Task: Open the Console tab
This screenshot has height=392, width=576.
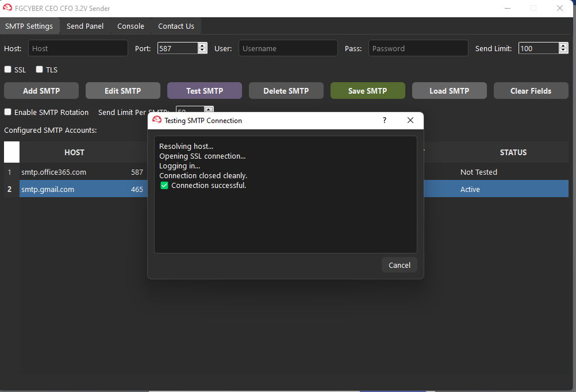Action: pos(130,26)
